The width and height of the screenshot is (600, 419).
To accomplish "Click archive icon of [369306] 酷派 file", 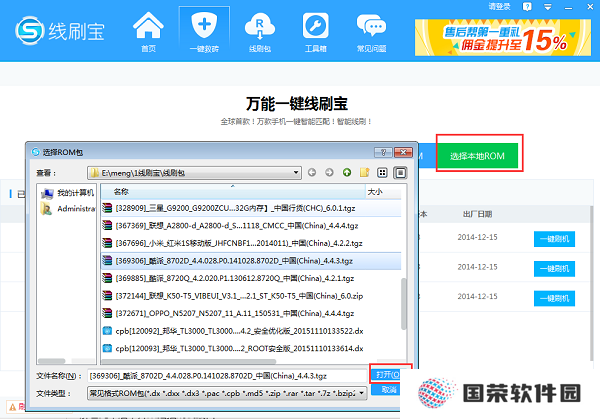I will [107, 261].
